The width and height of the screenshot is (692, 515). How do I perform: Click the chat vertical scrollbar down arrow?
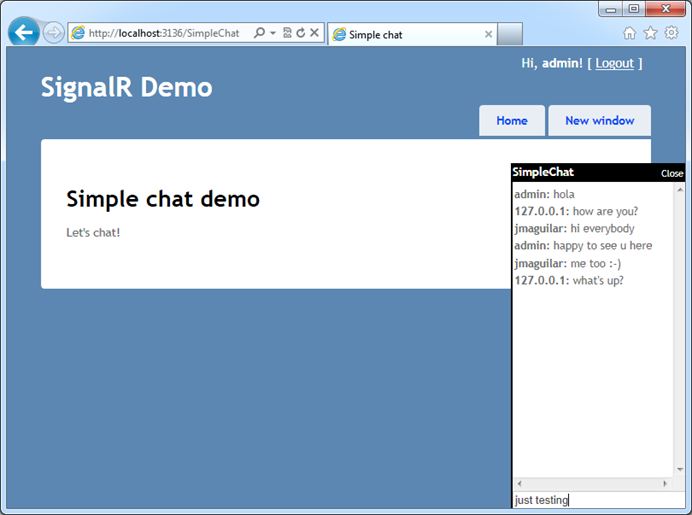tap(680, 470)
